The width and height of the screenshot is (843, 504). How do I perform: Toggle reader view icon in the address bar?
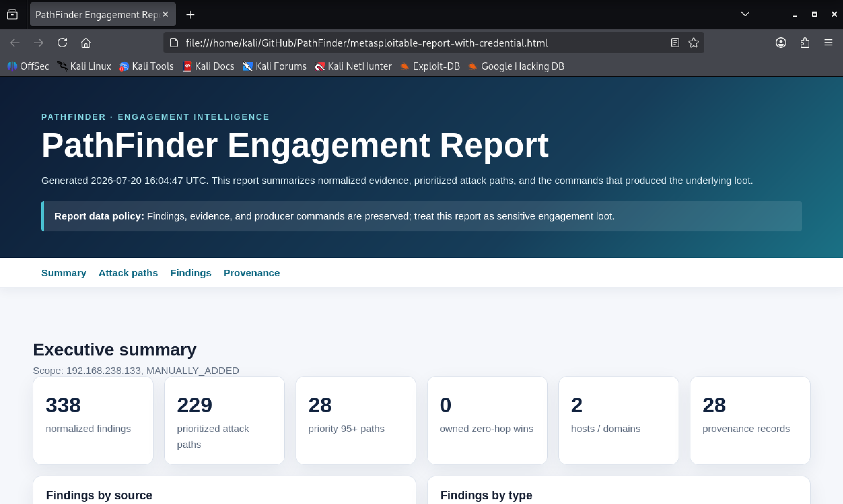point(675,43)
